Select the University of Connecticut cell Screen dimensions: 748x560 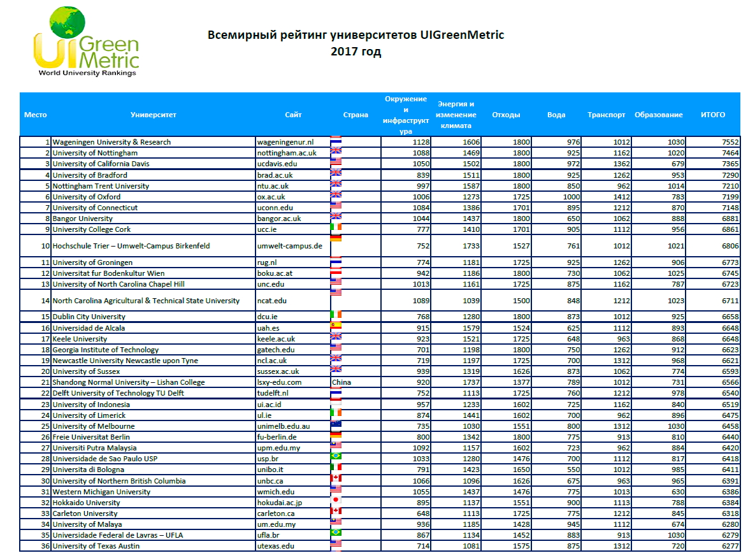[153, 208]
